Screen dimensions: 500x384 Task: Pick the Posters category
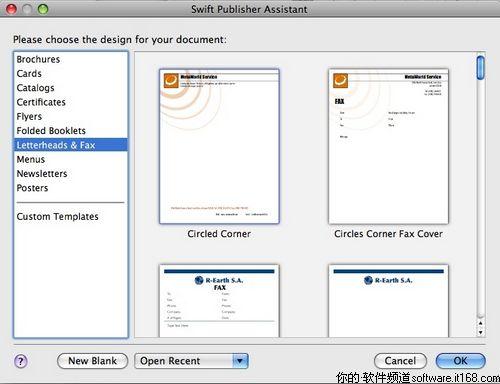70,188
